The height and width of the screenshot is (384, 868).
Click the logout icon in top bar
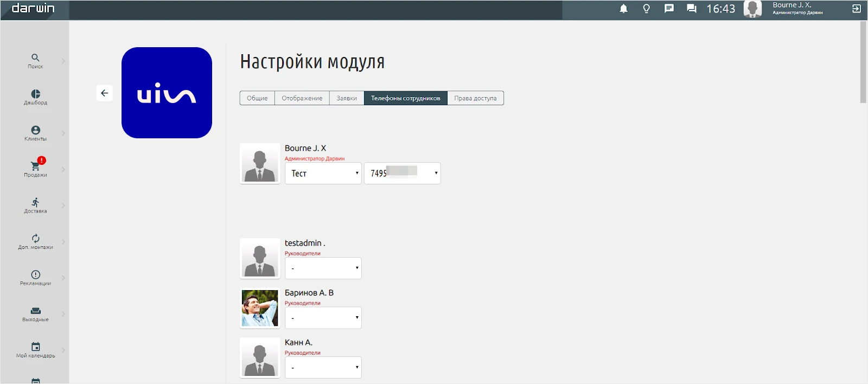point(857,9)
